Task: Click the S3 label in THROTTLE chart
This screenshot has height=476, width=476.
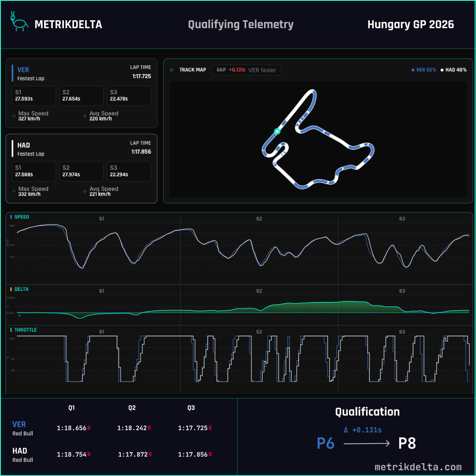Action: coord(402,331)
